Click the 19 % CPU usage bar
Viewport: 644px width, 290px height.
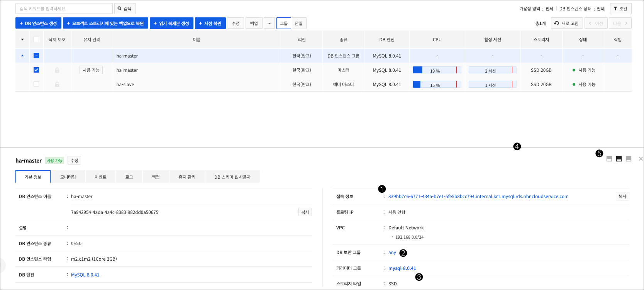coord(437,70)
